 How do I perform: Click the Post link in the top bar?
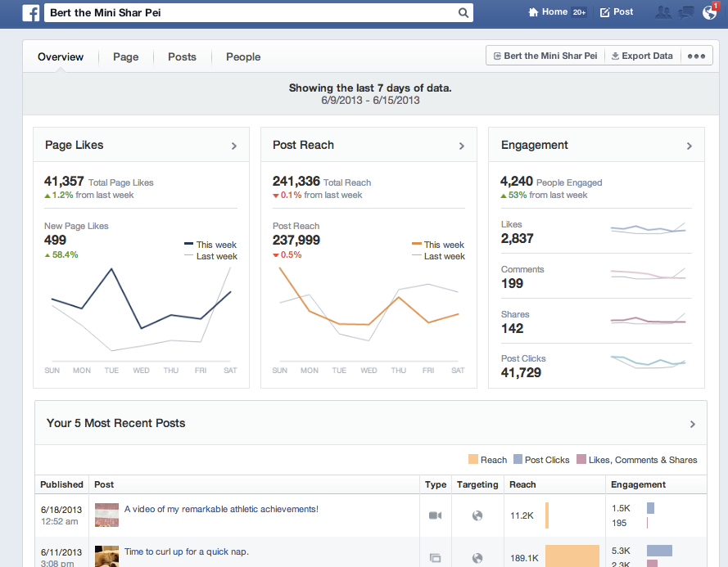point(623,11)
